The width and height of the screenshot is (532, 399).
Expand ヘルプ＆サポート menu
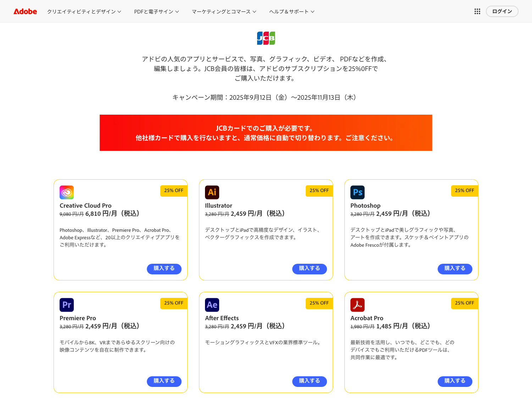[292, 12]
